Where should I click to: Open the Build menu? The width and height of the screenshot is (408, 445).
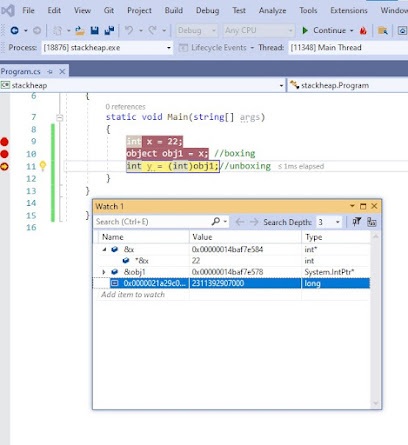coord(174,10)
